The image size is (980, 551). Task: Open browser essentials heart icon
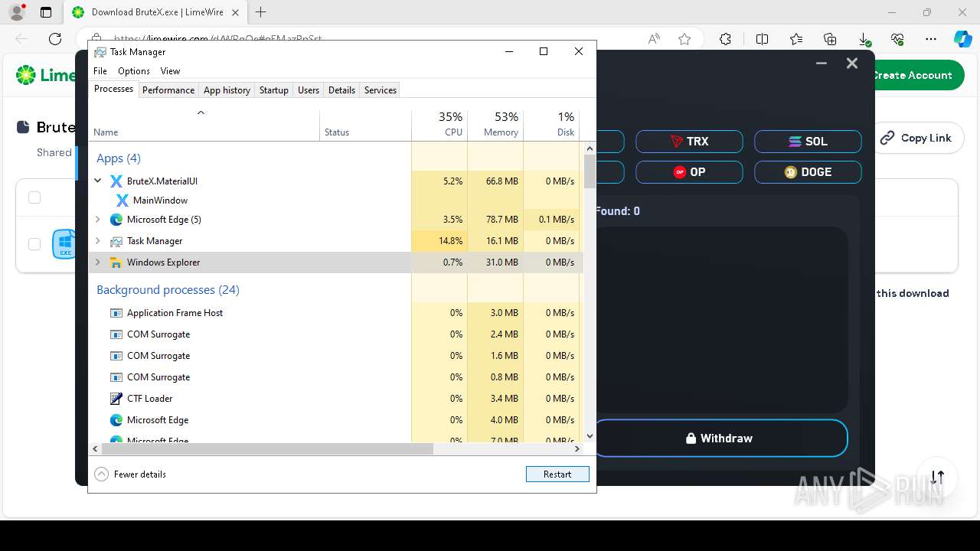tap(897, 39)
